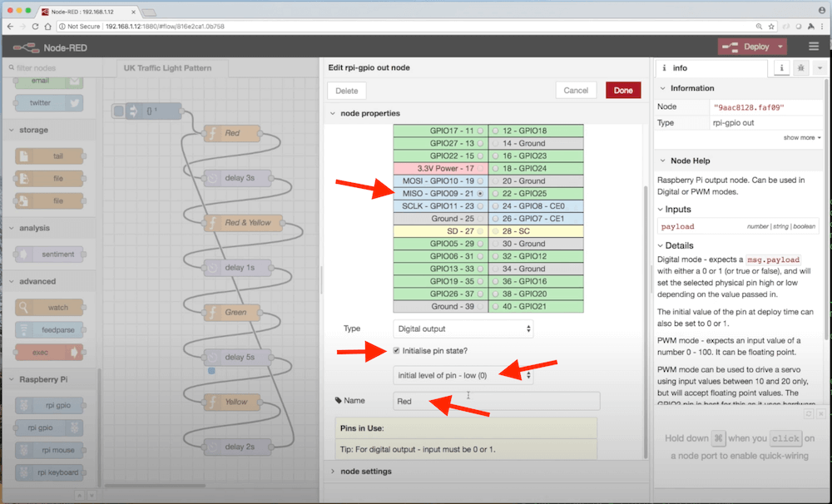Click the Deploy button
This screenshot has height=504, width=832.
pyautogui.click(x=745, y=47)
